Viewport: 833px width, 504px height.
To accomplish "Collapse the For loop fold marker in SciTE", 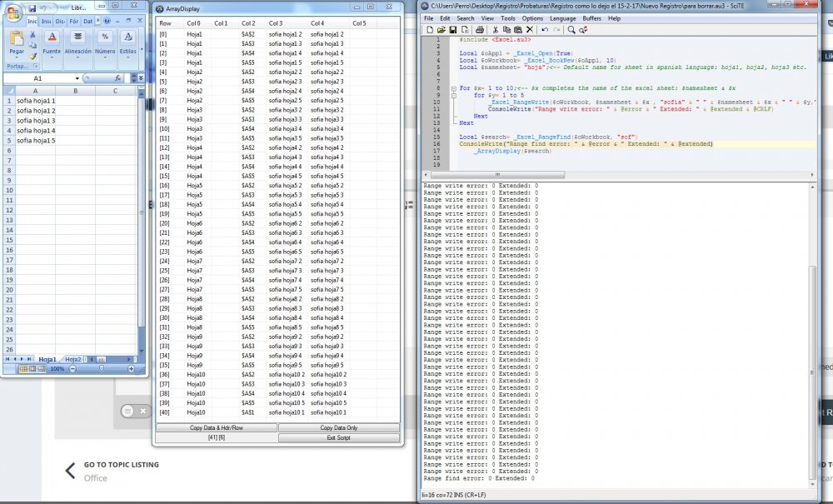I will (x=453, y=87).
